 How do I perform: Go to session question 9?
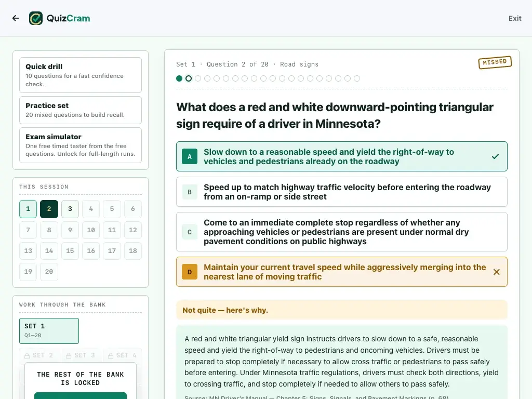coord(70,230)
